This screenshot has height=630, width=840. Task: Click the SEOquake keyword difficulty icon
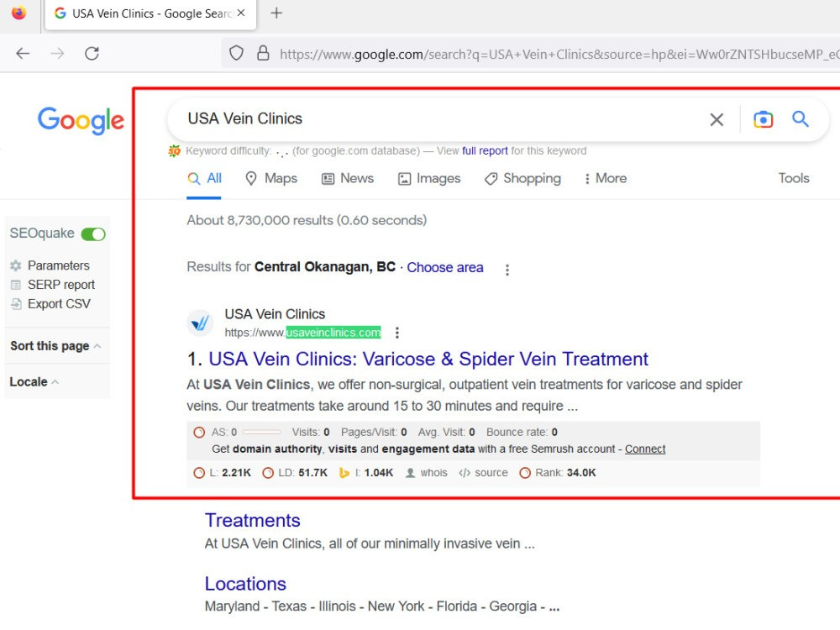point(174,151)
